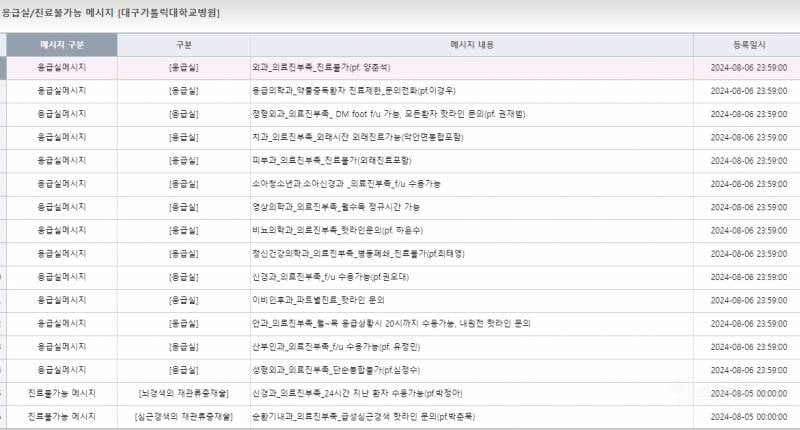Viewport: 800px width, 430px height.
Task: Click [응급실] cell in the 비뇨의학과 row
Action: (184, 231)
